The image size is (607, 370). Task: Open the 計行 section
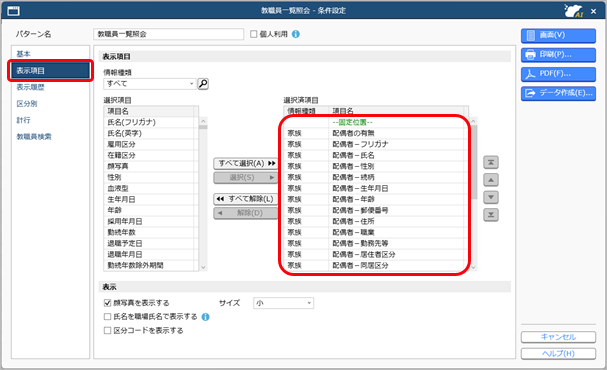tap(23, 120)
